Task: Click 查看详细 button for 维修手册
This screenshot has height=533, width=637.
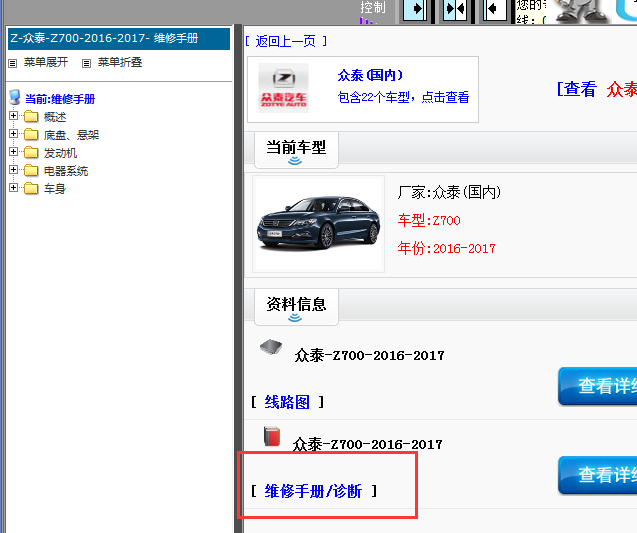Action: point(598,475)
